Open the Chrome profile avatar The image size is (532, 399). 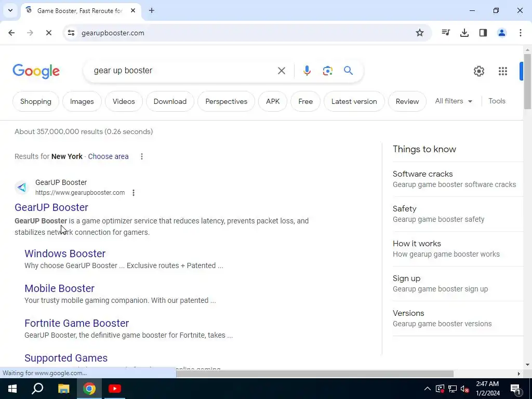click(x=502, y=33)
